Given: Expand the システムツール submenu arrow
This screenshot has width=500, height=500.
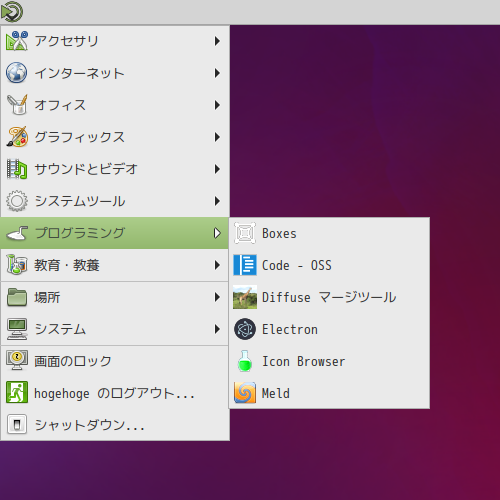Looking at the screenshot, I should (x=217, y=201).
